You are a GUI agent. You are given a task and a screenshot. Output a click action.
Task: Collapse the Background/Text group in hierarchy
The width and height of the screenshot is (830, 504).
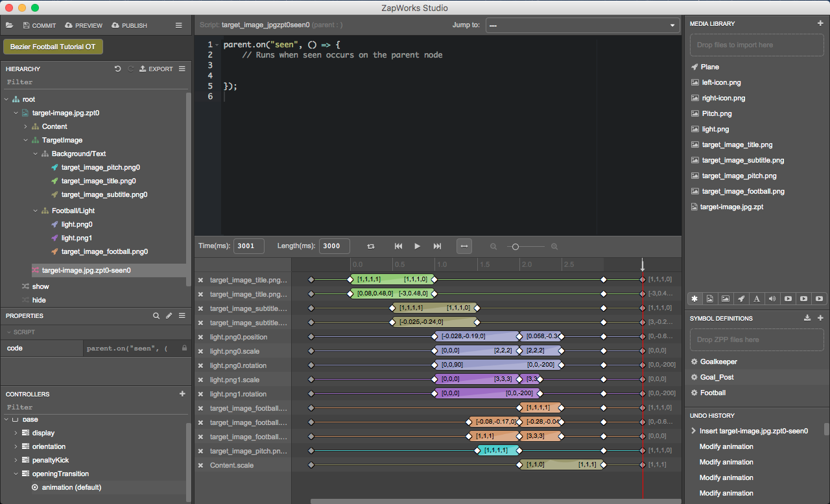click(36, 154)
